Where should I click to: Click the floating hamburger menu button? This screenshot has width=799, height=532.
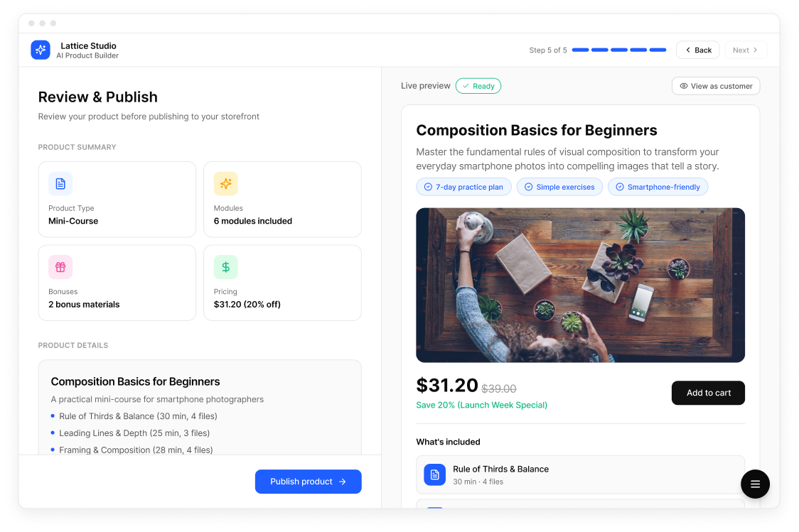tap(755, 484)
